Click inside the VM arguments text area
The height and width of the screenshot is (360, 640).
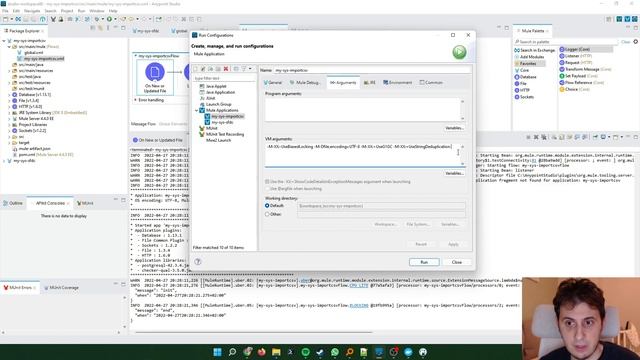(x=363, y=154)
